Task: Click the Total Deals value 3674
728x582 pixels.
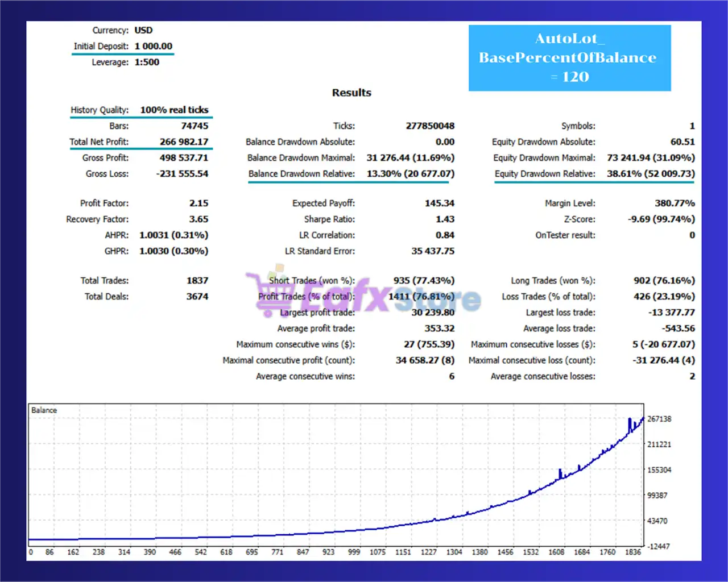Action: (197, 296)
